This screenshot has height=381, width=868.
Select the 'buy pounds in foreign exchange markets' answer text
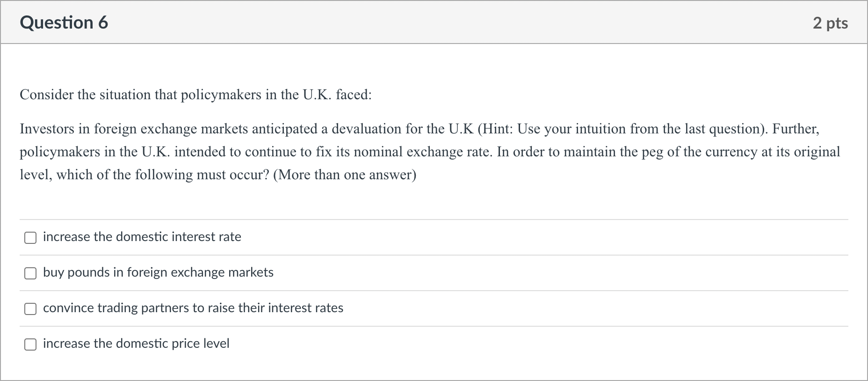click(x=158, y=272)
